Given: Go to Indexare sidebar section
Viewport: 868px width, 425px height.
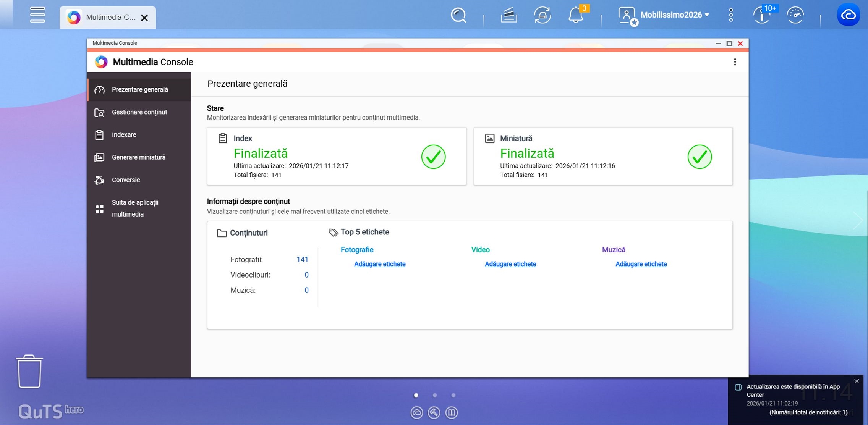Looking at the screenshot, I should pos(124,135).
